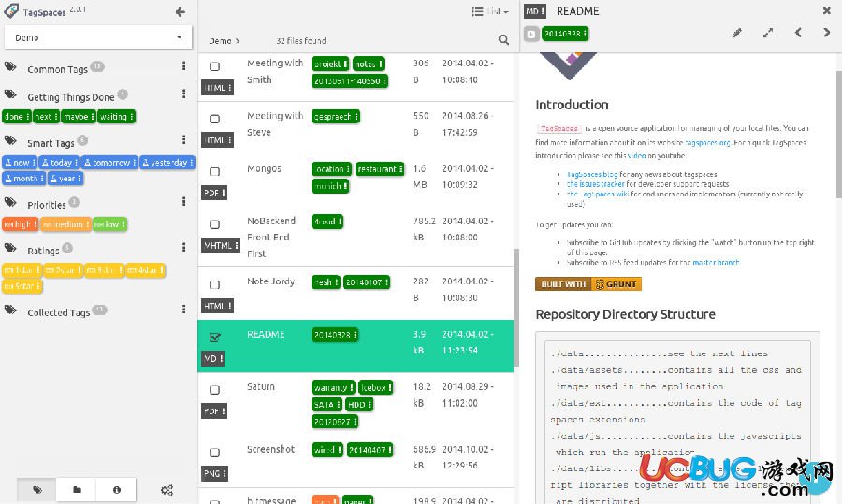The height and width of the screenshot is (504, 842).
Task: Open the 20140328 tag in viewer header
Action: pyautogui.click(x=565, y=34)
